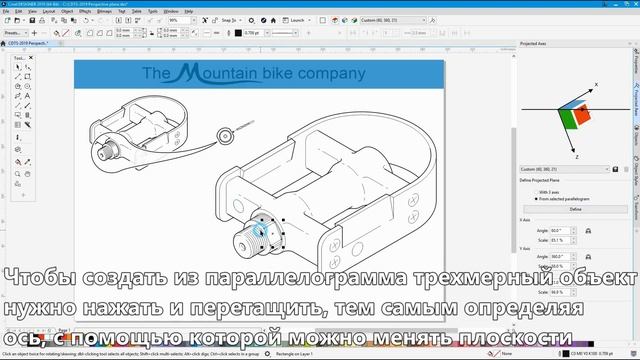Click the Define button
Image resolution: width=640 pixels, height=360 pixels.
(x=575, y=209)
